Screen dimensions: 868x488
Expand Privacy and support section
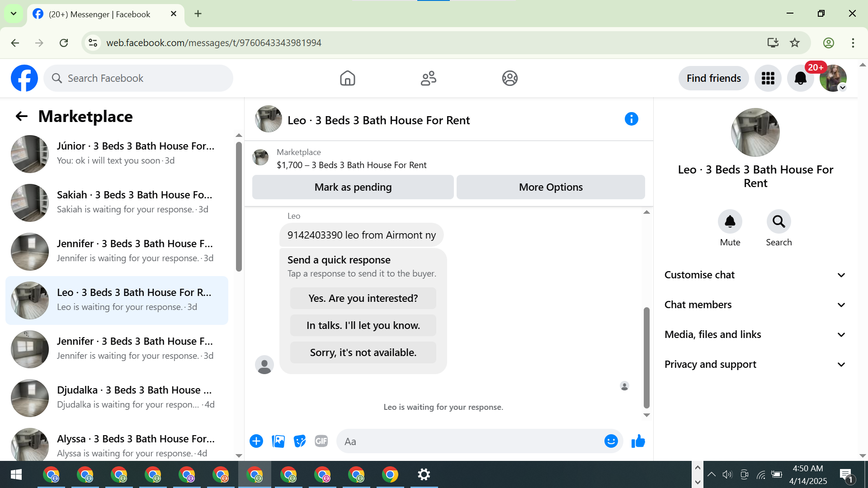coord(755,364)
